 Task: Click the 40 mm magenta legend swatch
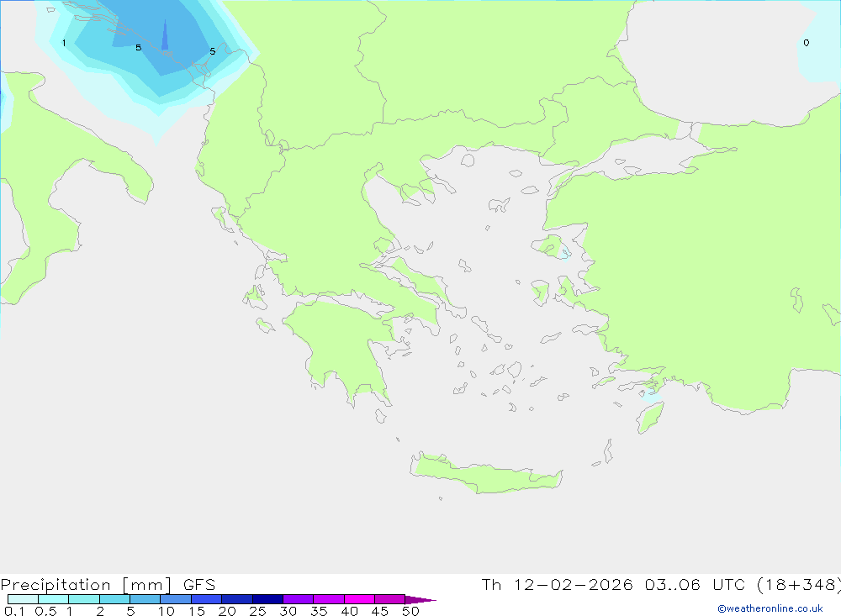[x=359, y=599]
